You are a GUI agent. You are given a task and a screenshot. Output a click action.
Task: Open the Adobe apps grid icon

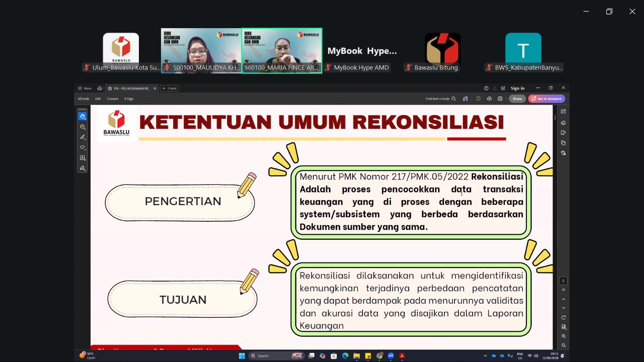[x=503, y=88]
